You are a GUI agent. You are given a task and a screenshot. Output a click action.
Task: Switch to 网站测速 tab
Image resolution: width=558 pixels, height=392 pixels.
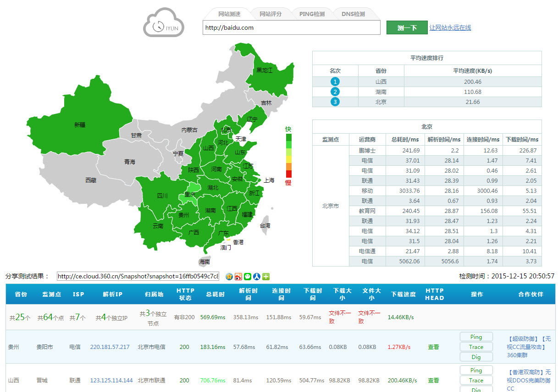229,14
